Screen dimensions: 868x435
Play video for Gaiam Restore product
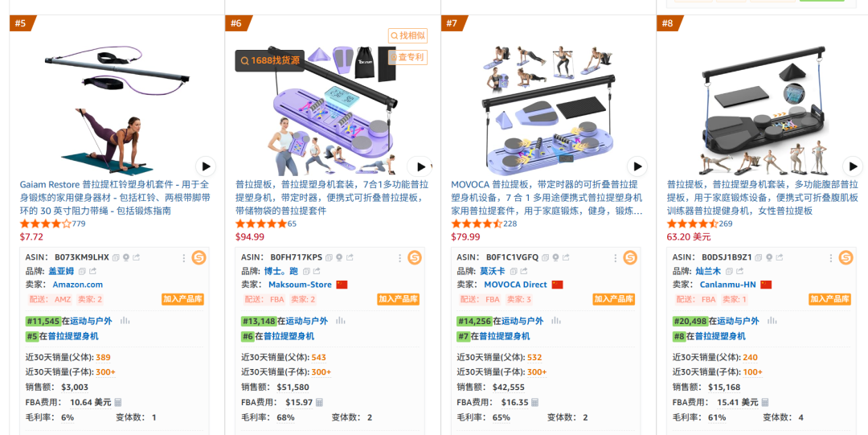[x=206, y=166]
